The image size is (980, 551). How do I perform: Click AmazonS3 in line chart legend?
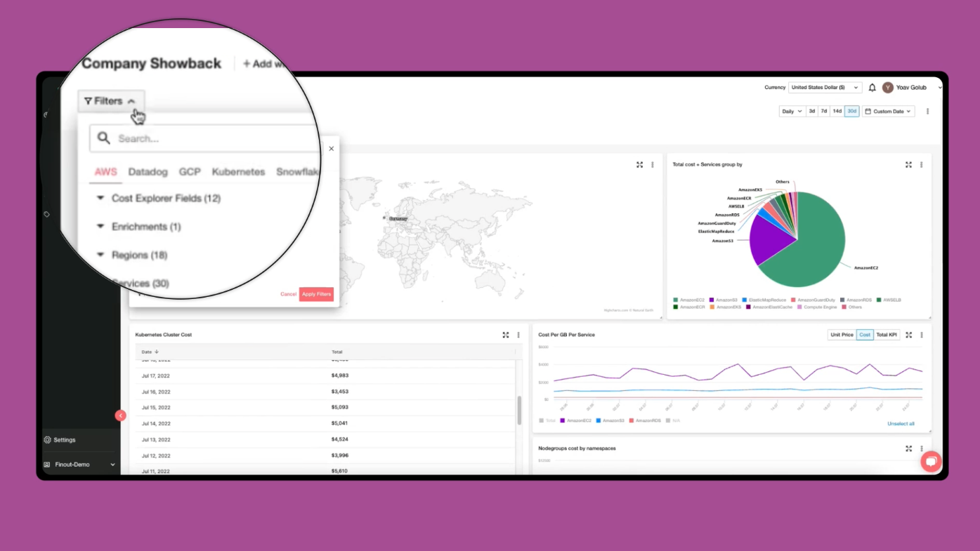[x=610, y=420]
